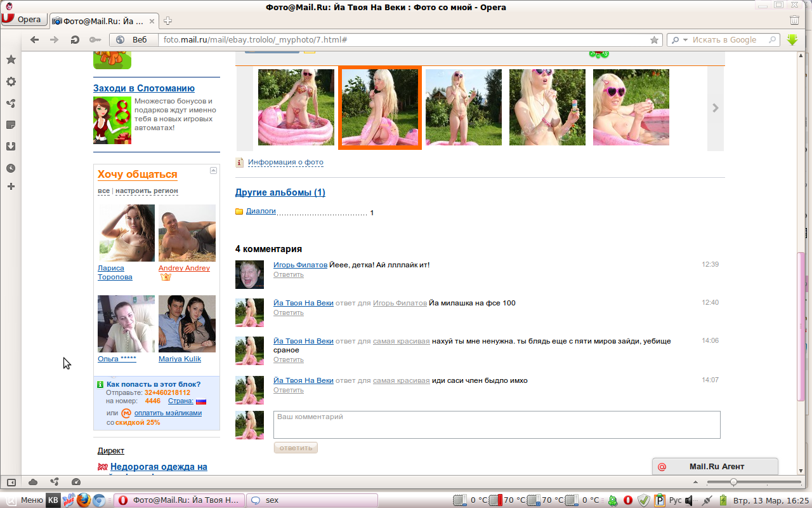Open the Mail.Ru Агент bar

[x=715, y=467]
